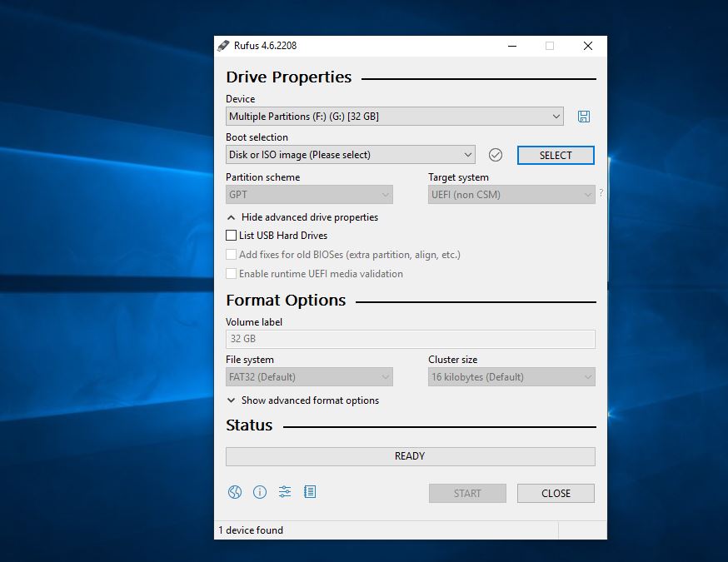Open the Cluster size dropdown

click(511, 377)
